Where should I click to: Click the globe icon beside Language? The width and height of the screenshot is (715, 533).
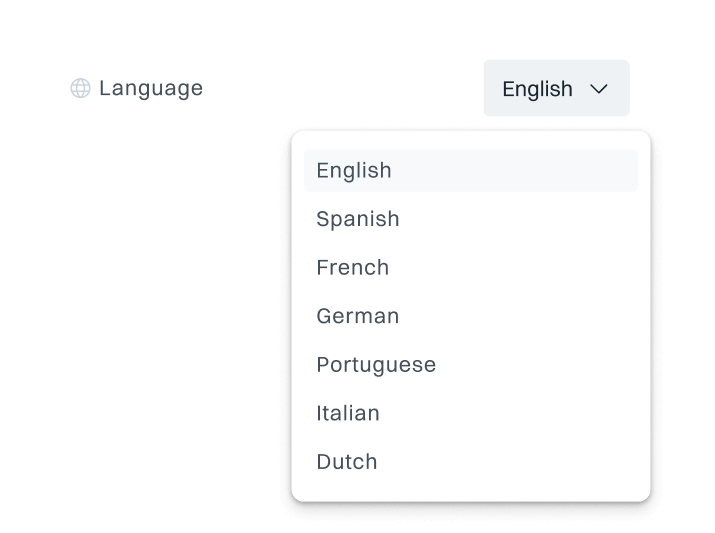click(80, 89)
